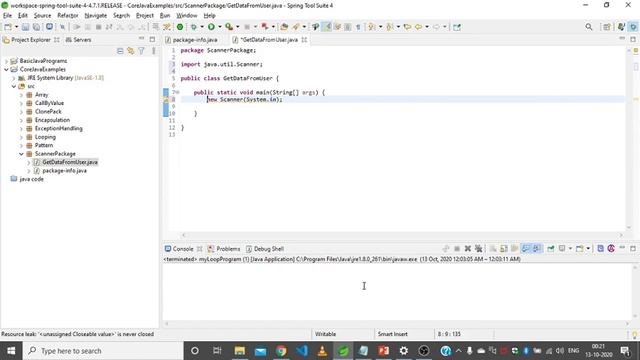Minimize the Project Explorer panel
The width and height of the screenshot is (640, 360).
(142, 39)
